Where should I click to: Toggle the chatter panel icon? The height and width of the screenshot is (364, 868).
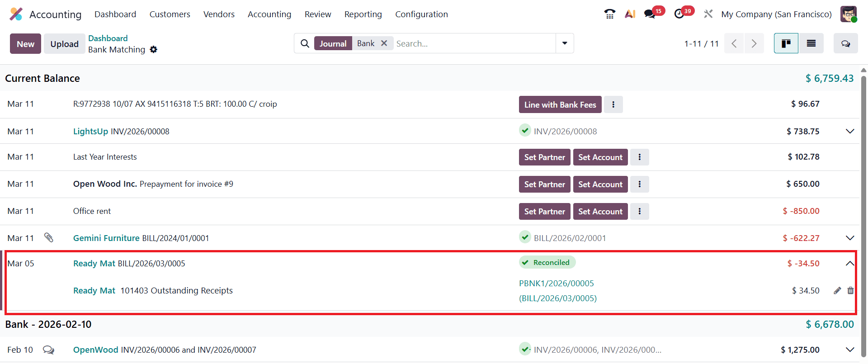pos(845,43)
